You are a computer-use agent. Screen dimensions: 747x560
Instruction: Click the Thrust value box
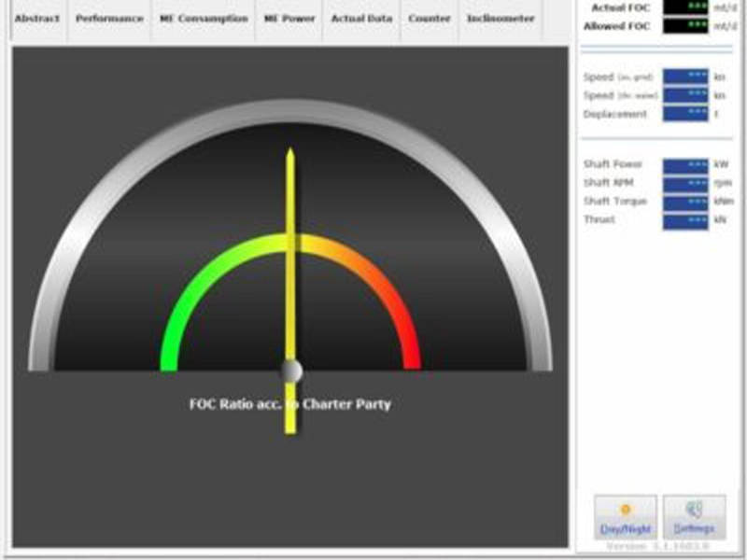pos(685,222)
